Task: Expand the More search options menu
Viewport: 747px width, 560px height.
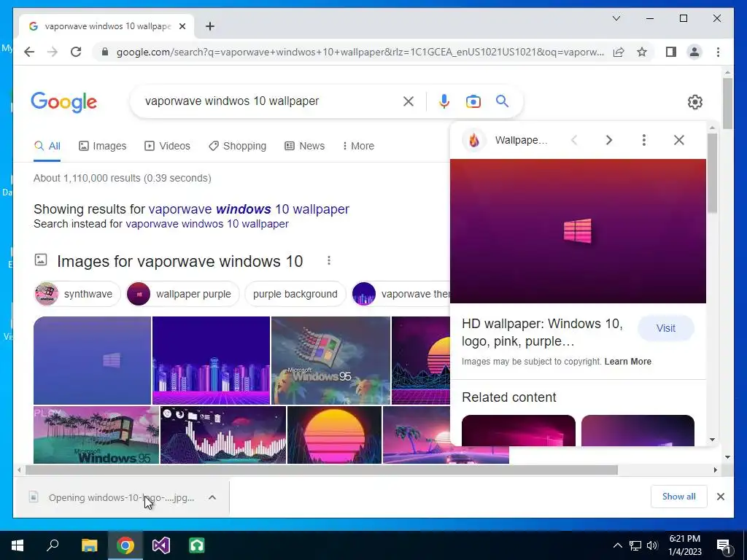Action: pos(358,146)
